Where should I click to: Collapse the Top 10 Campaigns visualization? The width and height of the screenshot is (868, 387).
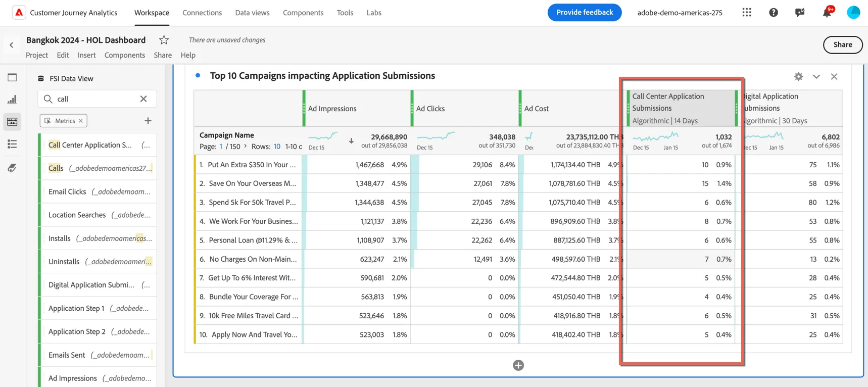point(816,77)
